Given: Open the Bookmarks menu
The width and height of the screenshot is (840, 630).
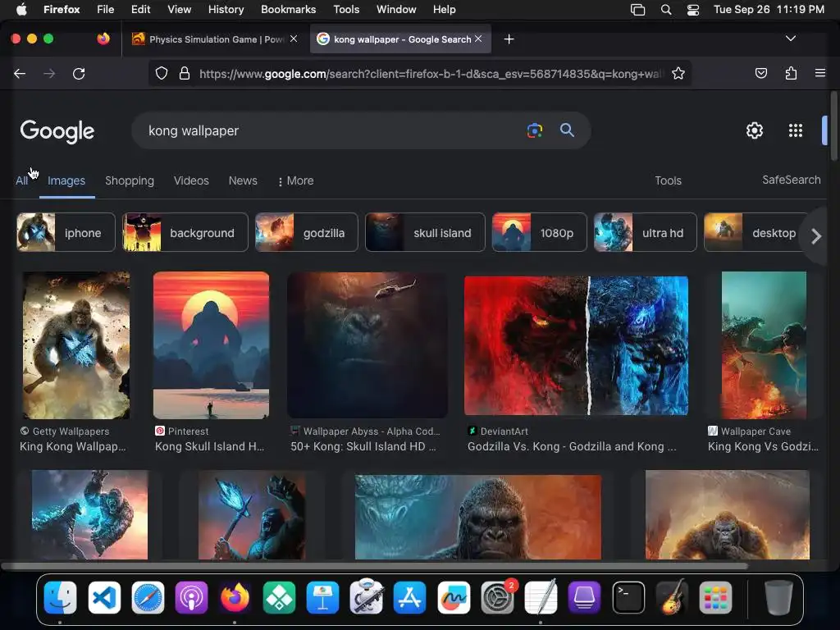Looking at the screenshot, I should click(288, 10).
